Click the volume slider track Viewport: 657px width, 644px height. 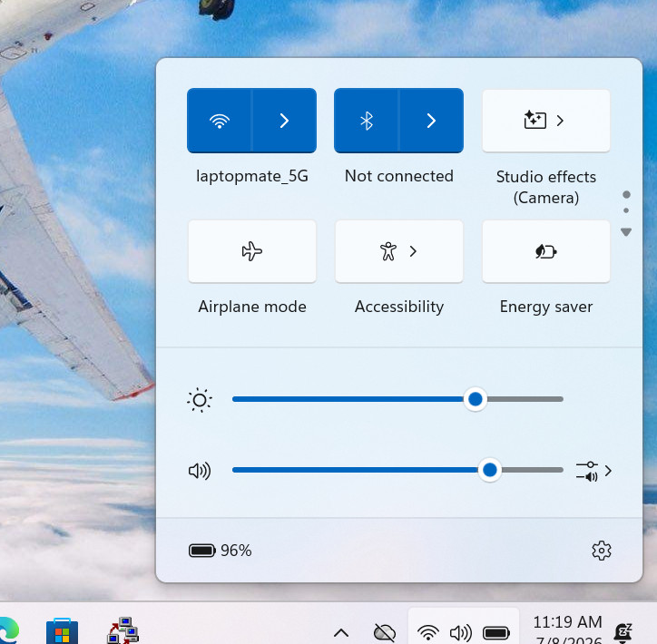397,470
